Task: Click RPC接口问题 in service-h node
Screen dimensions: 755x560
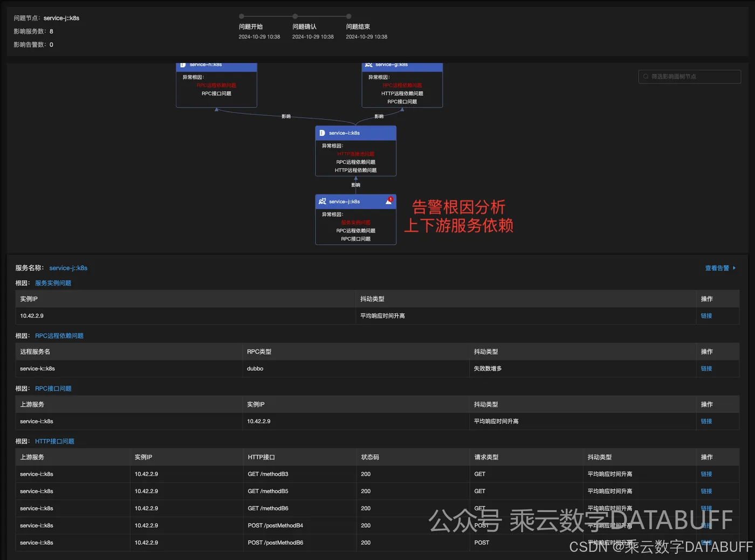Action: coord(216,94)
